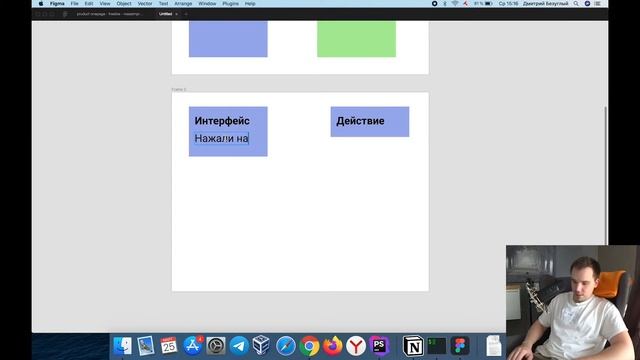Select the Действие heading text
This screenshot has height=360, width=640.
point(360,121)
